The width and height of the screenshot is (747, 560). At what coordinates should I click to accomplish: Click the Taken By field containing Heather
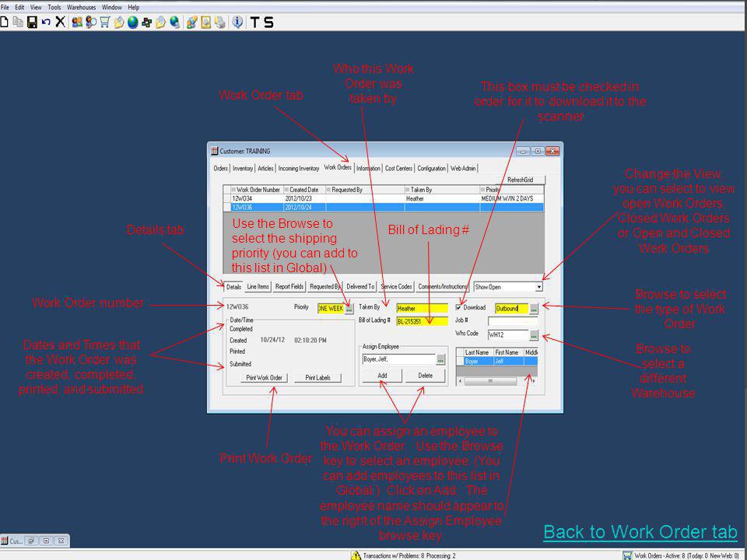422,309
